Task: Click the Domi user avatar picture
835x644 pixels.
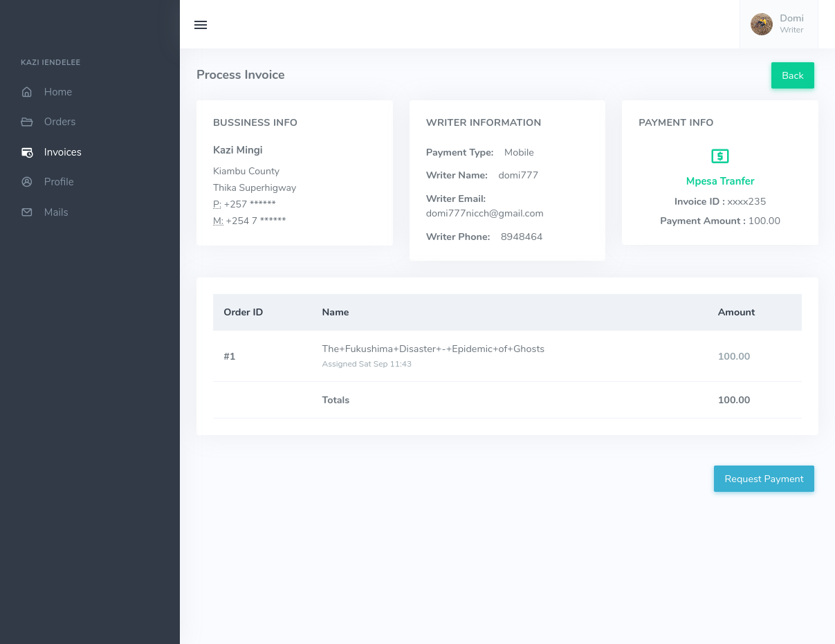Action: pyautogui.click(x=761, y=24)
